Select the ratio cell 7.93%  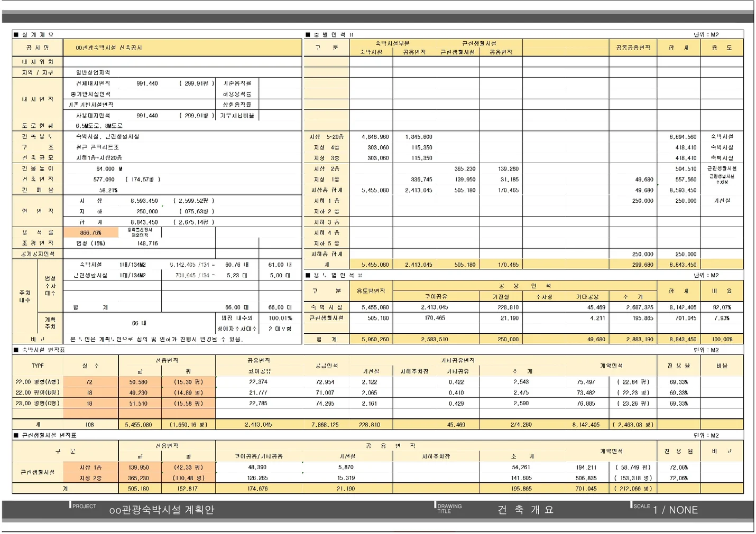[723, 318]
